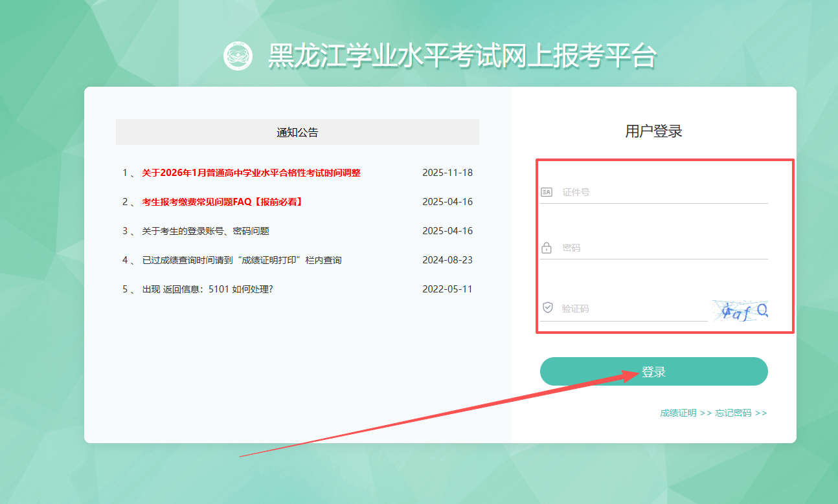
Task: Open the 成绩证明打印 score query notice
Action: [242, 260]
